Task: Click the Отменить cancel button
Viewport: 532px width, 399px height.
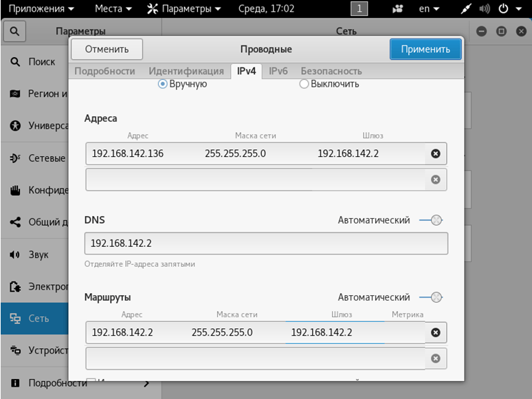Action: pyautogui.click(x=107, y=50)
